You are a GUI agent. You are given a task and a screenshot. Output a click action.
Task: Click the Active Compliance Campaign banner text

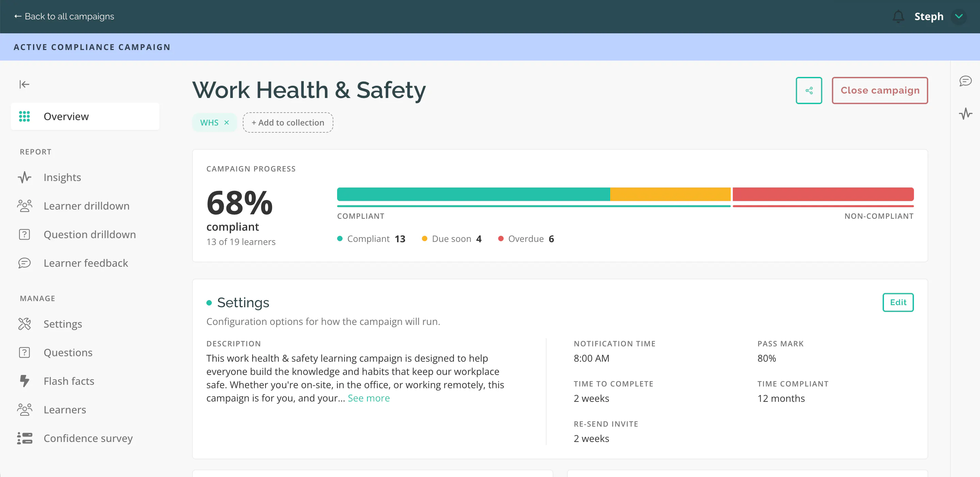point(92,47)
